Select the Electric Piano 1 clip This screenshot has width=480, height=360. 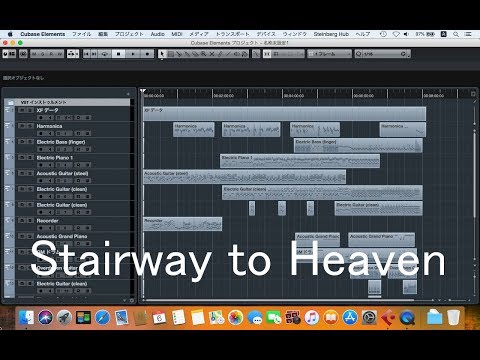pos(300,161)
